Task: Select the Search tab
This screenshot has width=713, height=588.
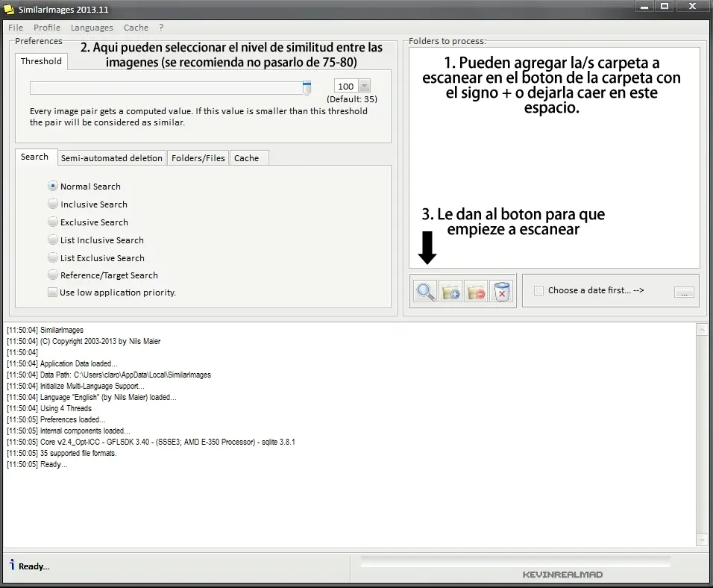Action: click(36, 157)
